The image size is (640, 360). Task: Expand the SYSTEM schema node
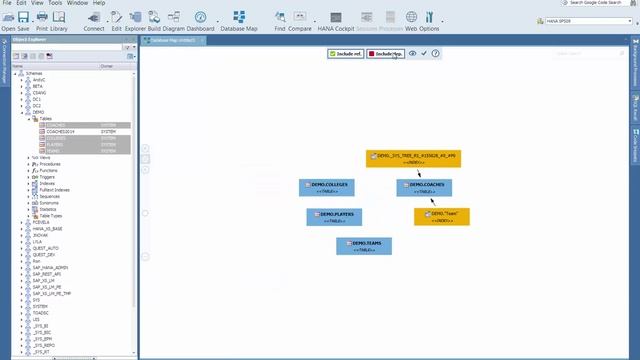(22, 307)
